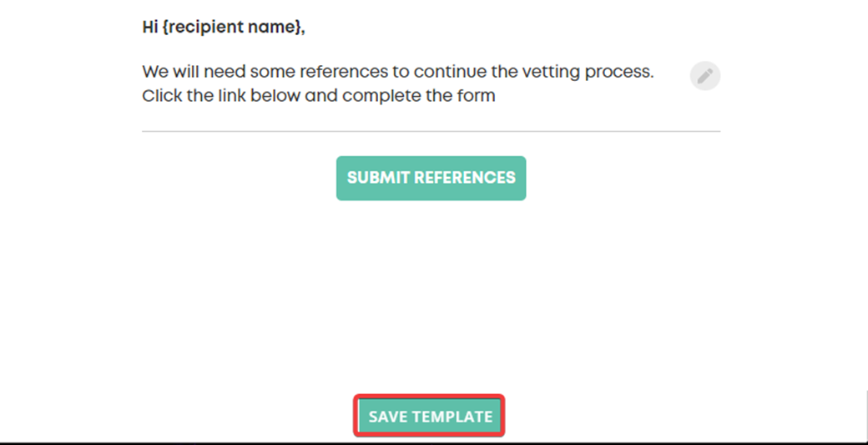Click the words "complete the form"
The height and width of the screenshot is (445, 868).
tap(418, 96)
